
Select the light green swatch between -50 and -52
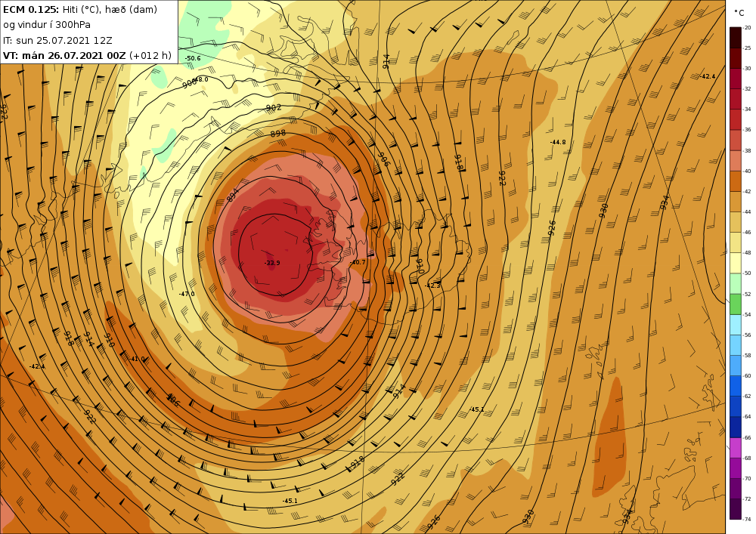tap(736, 283)
